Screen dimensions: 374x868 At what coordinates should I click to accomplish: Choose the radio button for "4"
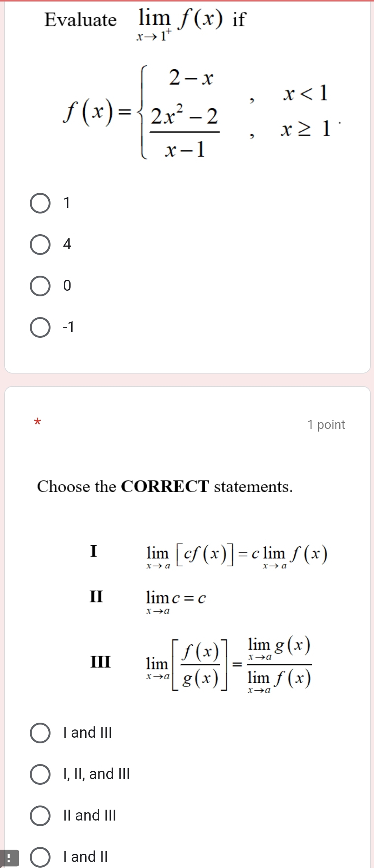point(40,245)
